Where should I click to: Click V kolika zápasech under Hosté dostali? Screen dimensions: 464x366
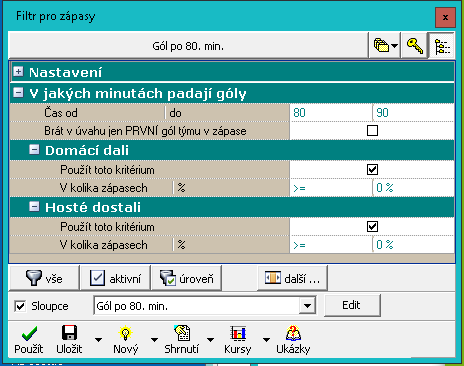pyautogui.click(x=104, y=245)
